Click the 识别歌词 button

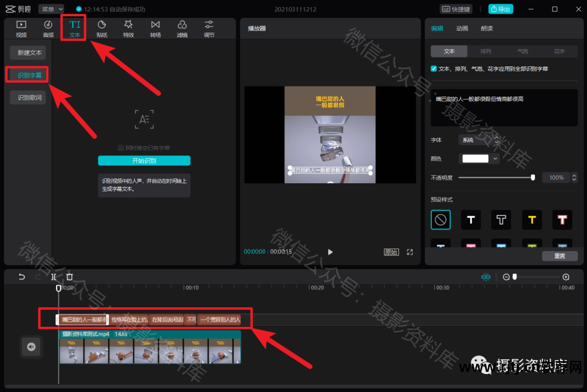pyautogui.click(x=28, y=97)
